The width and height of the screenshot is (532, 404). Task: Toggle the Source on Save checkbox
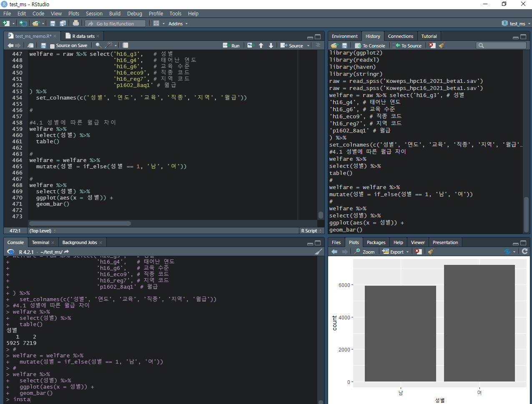pos(52,46)
